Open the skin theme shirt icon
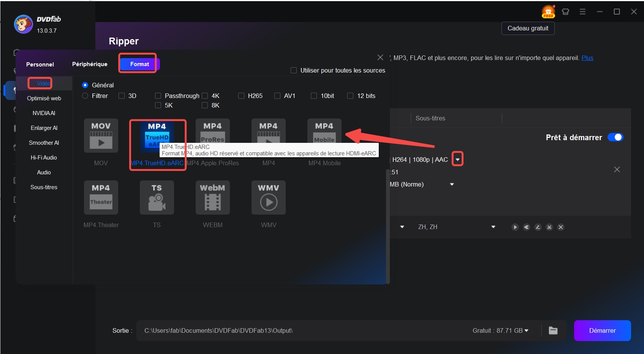This screenshot has height=354, width=644. [565, 11]
